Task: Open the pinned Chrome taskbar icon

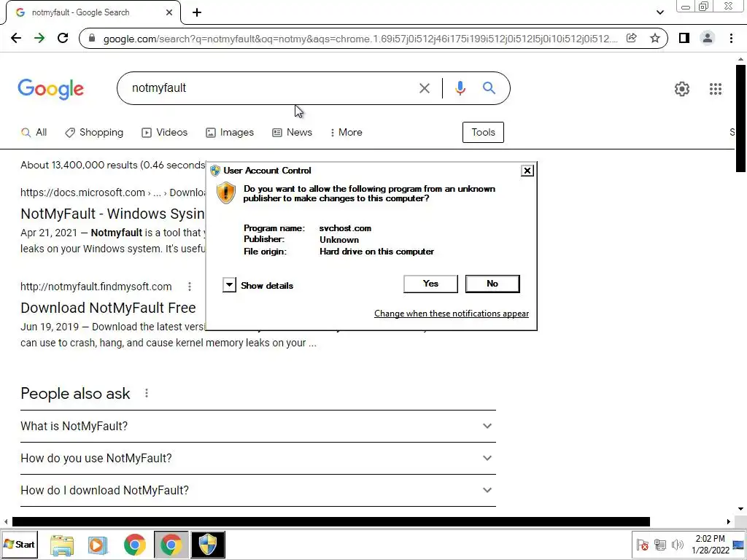Action: pyautogui.click(x=135, y=545)
